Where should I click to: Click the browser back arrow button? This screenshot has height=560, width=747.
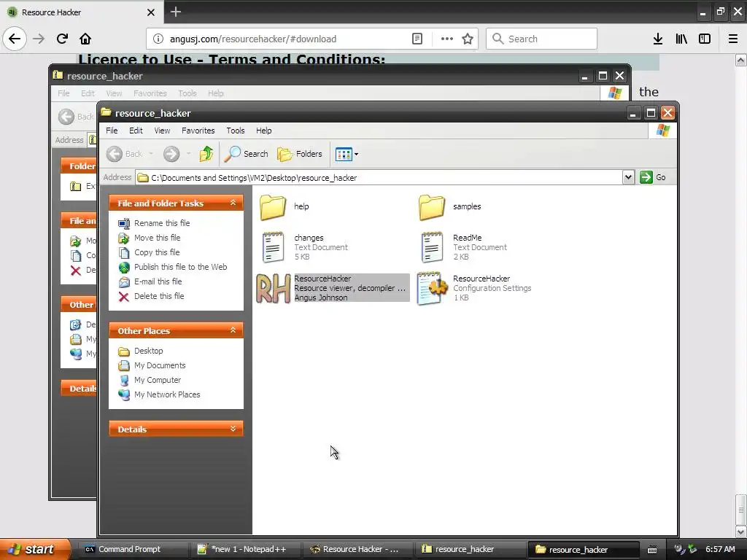pos(15,39)
